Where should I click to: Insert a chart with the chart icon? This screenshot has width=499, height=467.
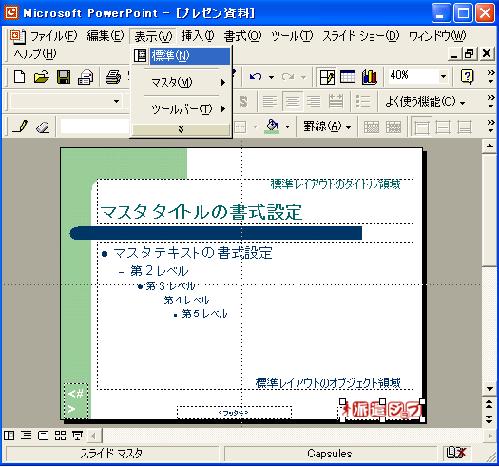(x=369, y=77)
